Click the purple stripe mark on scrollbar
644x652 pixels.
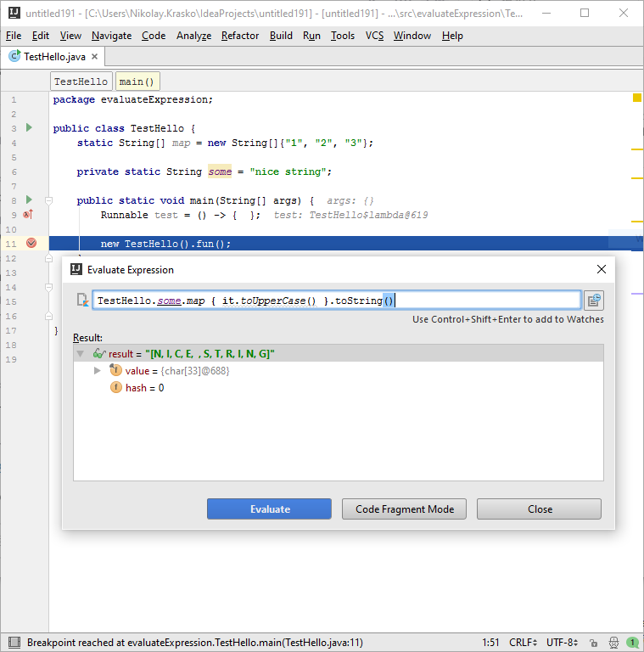pos(637,294)
